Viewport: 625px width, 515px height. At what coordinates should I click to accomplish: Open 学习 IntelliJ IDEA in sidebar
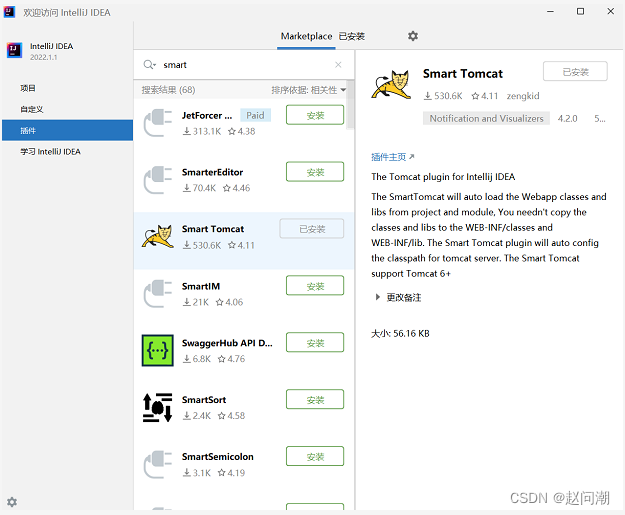coord(50,152)
